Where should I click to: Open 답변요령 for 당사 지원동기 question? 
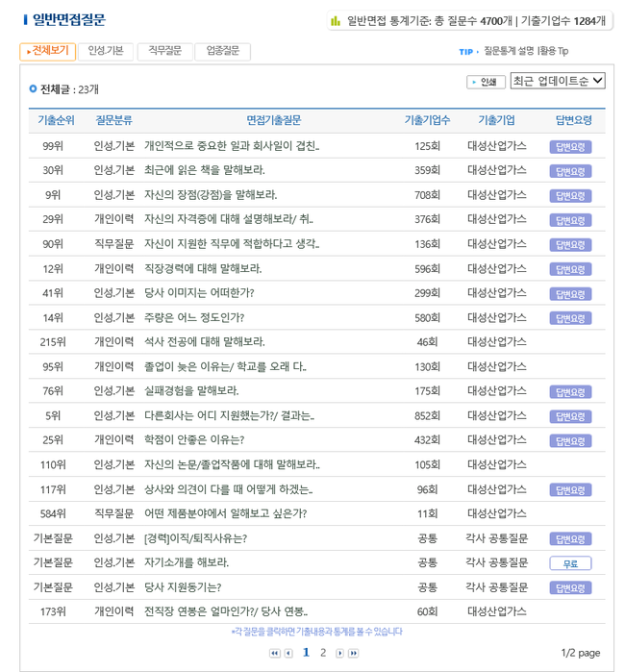tap(570, 587)
